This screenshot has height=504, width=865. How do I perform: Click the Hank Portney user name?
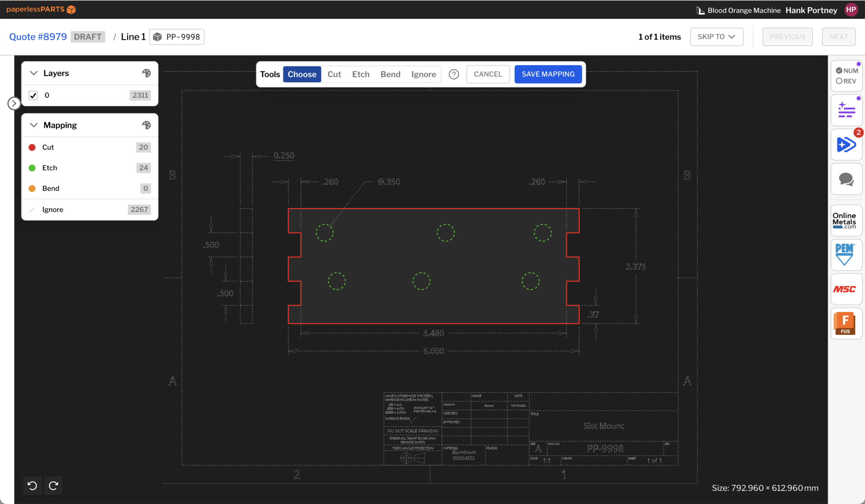pyautogui.click(x=812, y=10)
